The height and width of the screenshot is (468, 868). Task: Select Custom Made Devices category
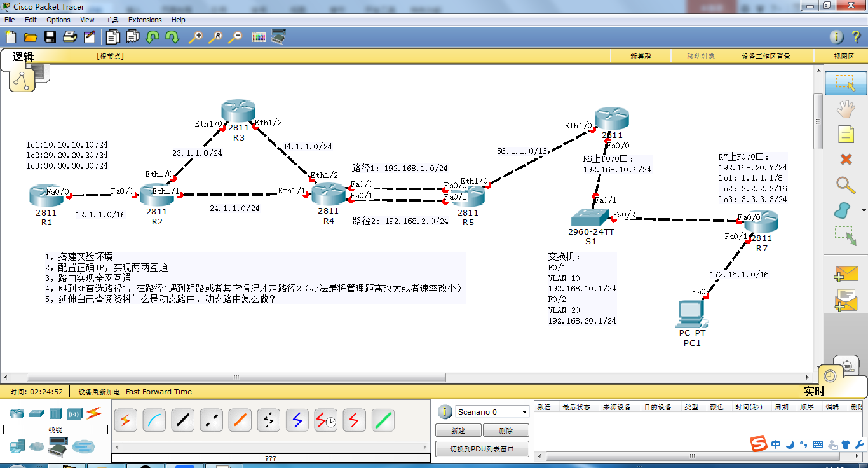click(x=58, y=447)
